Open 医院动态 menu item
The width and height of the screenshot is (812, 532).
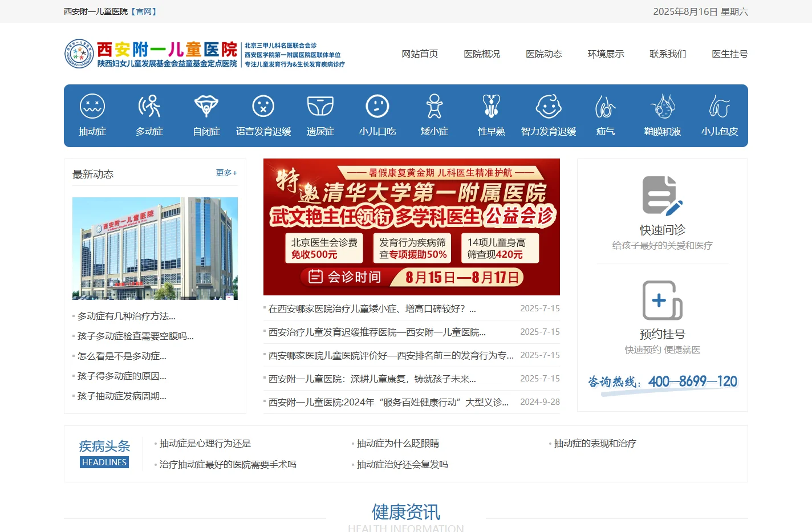point(544,54)
